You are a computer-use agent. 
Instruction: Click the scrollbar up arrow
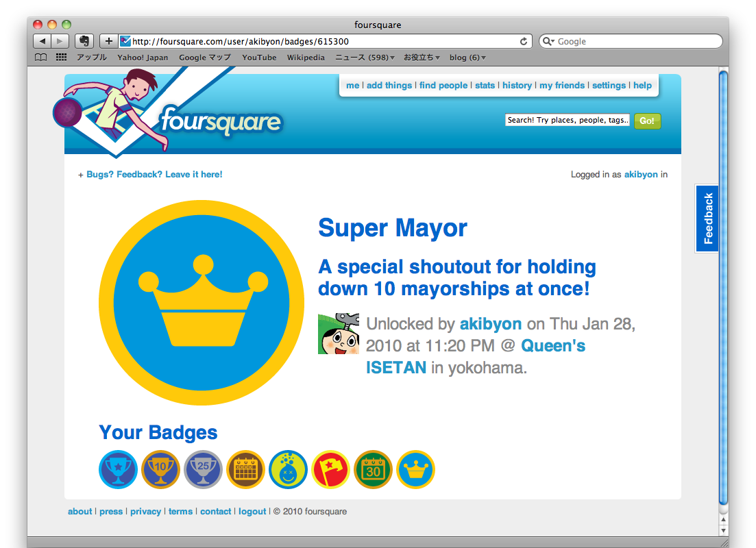tap(723, 519)
